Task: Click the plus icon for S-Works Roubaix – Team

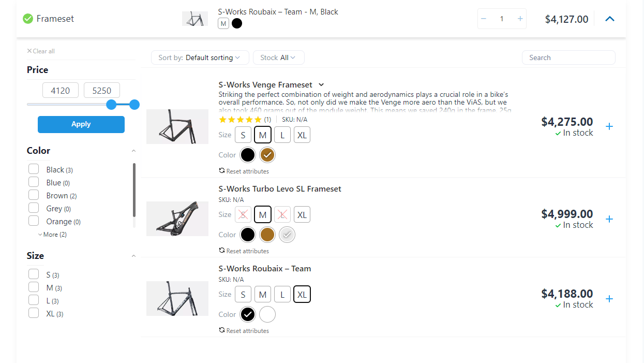Action: click(x=609, y=299)
